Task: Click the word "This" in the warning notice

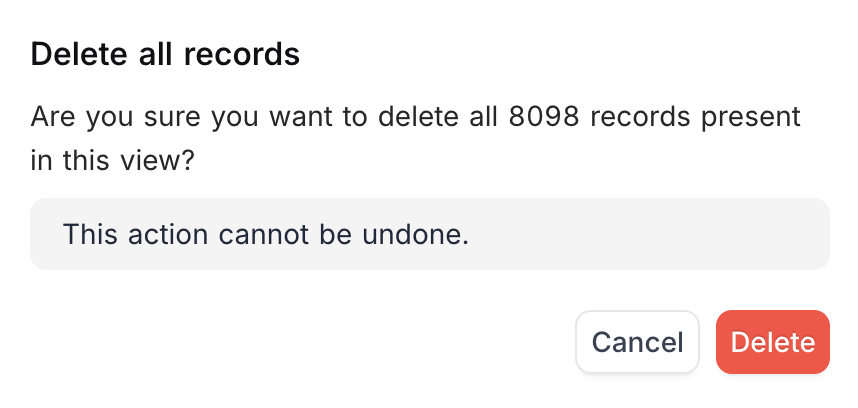Action: coord(90,234)
